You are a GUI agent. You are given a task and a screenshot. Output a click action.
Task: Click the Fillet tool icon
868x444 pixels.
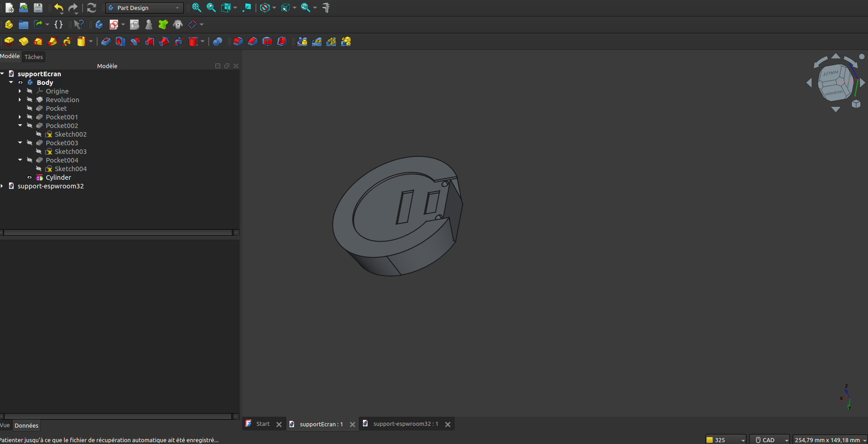click(238, 42)
